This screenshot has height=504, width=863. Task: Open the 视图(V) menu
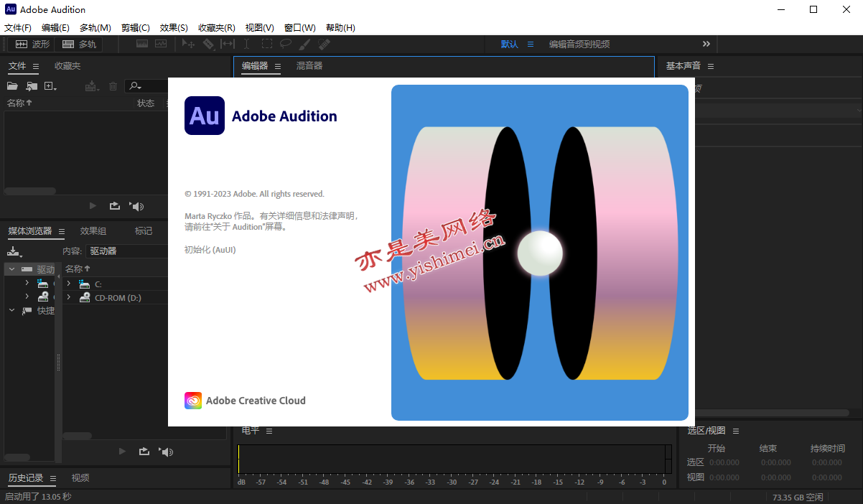coord(260,28)
